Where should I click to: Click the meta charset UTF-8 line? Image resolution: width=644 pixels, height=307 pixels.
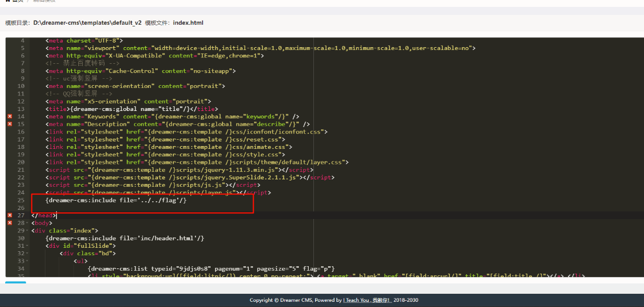84,41
